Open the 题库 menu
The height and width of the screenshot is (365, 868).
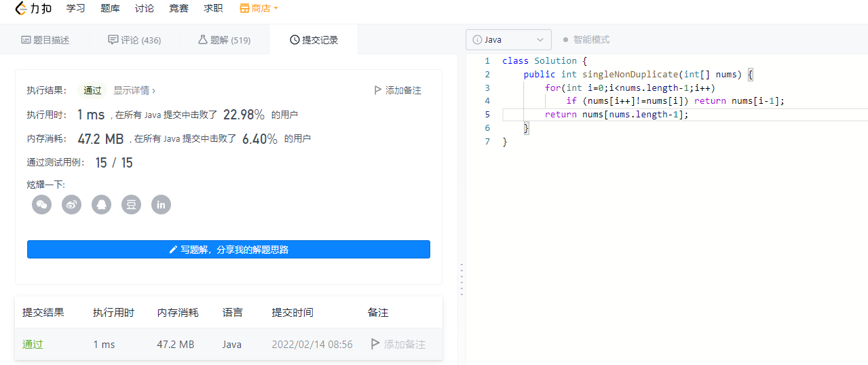(x=110, y=9)
